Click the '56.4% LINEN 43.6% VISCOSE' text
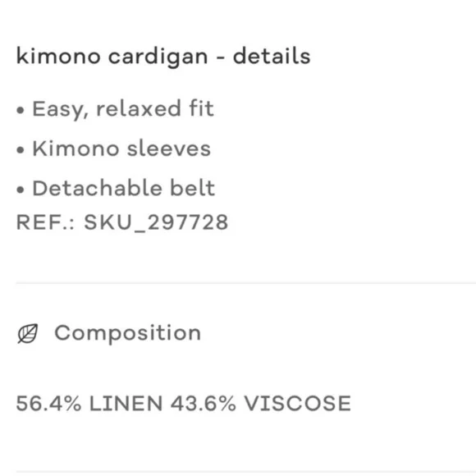 click(x=183, y=404)
